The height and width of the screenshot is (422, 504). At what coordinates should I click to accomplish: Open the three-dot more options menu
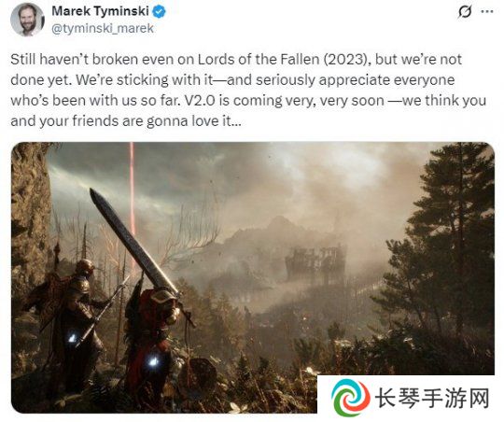point(487,11)
